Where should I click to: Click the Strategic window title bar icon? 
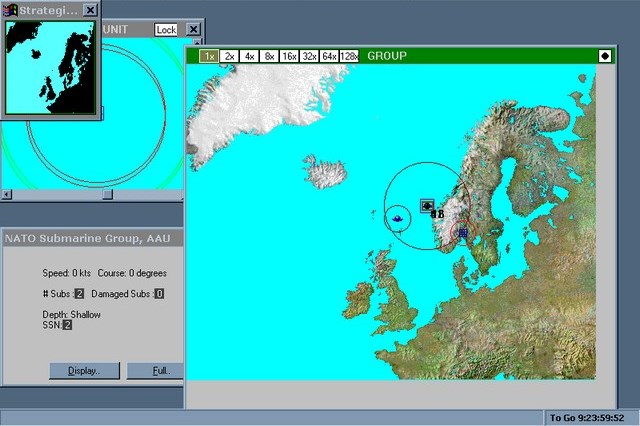click(x=11, y=9)
